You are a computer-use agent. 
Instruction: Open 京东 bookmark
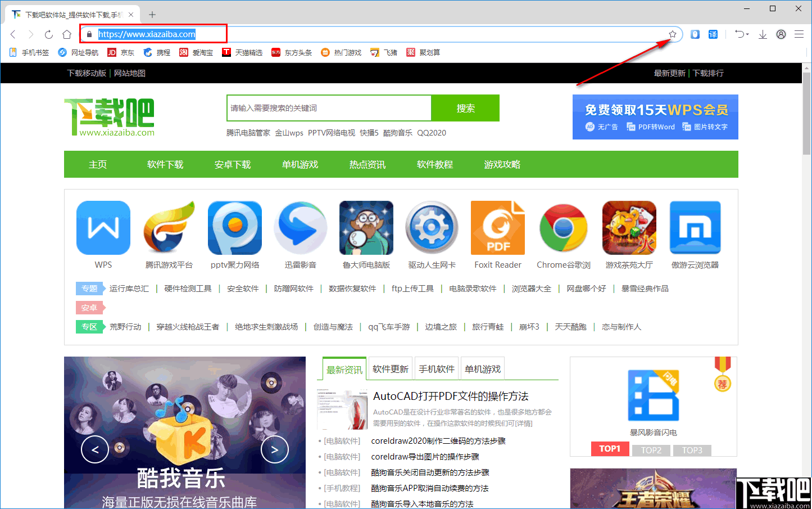(x=121, y=52)
